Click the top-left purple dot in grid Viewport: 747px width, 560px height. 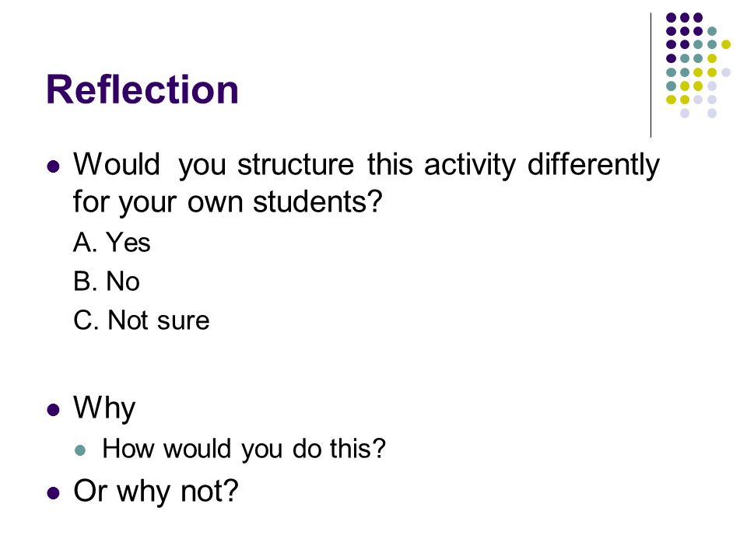tap(671, 18)
